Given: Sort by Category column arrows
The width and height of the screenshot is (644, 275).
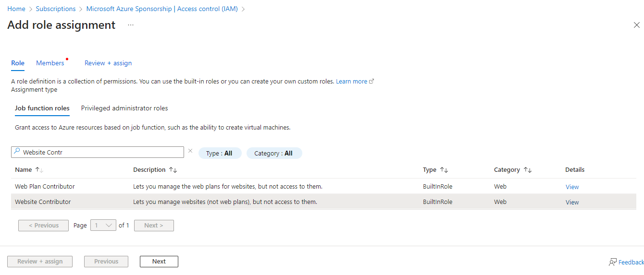Looking at the screenshot, I should pos(528,170).
